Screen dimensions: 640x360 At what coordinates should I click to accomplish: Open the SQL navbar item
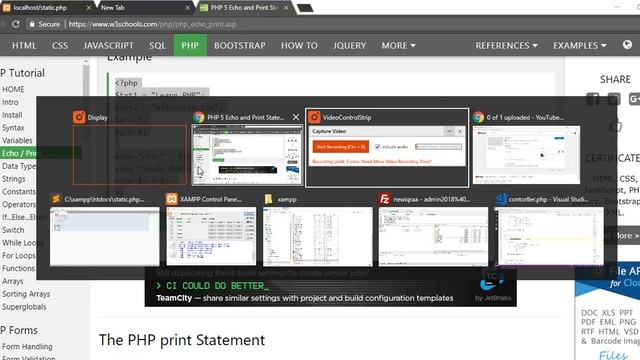point(157,45)
